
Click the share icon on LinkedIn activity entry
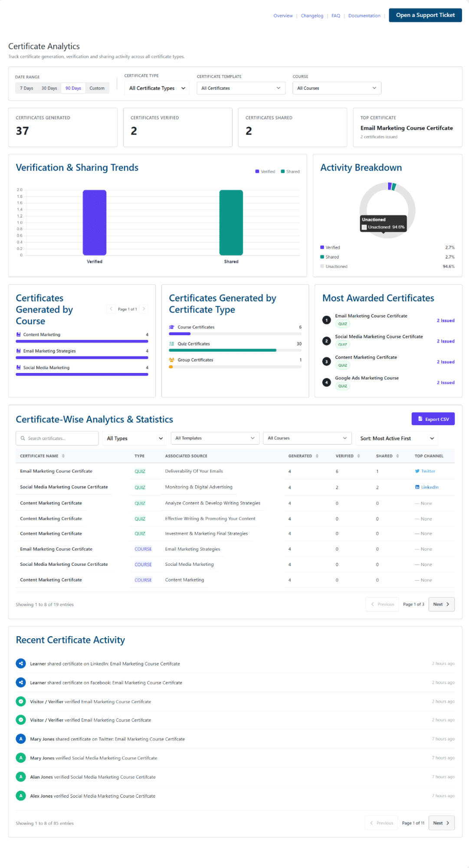21,663
